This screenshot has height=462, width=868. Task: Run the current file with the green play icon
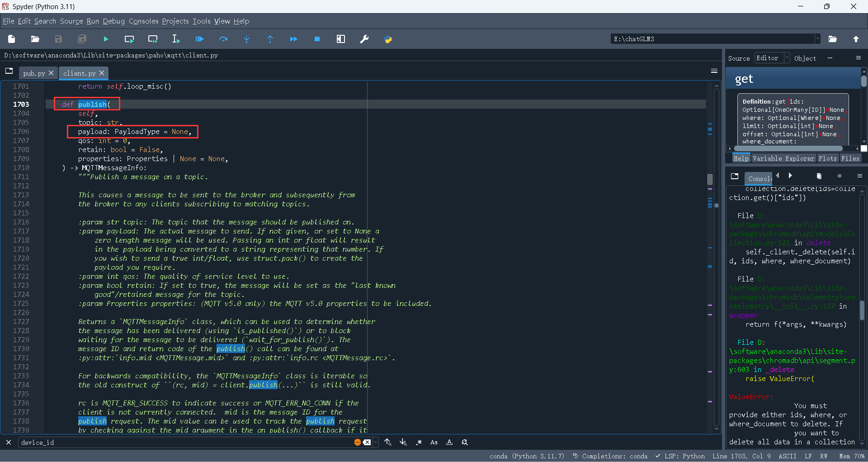(x=106, y=39)
